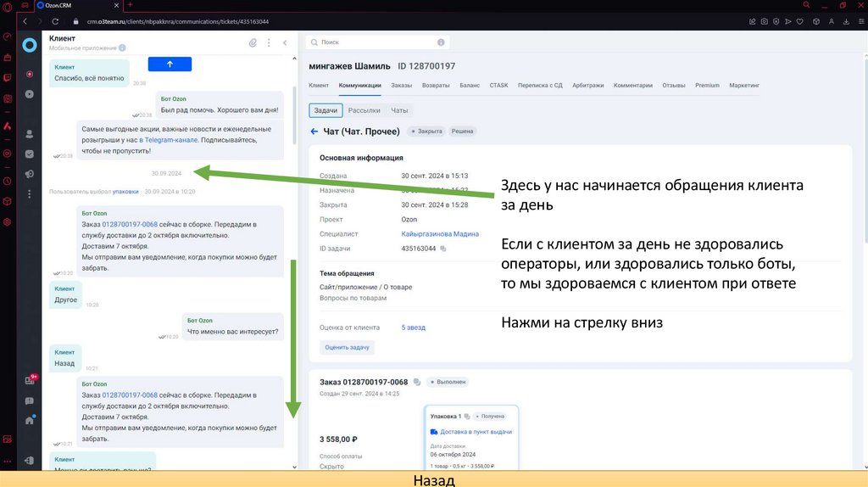868x487 pixels.
Task: Open the Premium tab
Action: click(x=707, y=86)
